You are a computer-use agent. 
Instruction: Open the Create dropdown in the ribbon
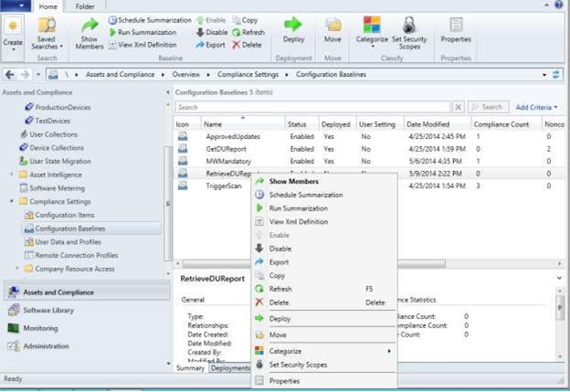(x=13, y=35)
